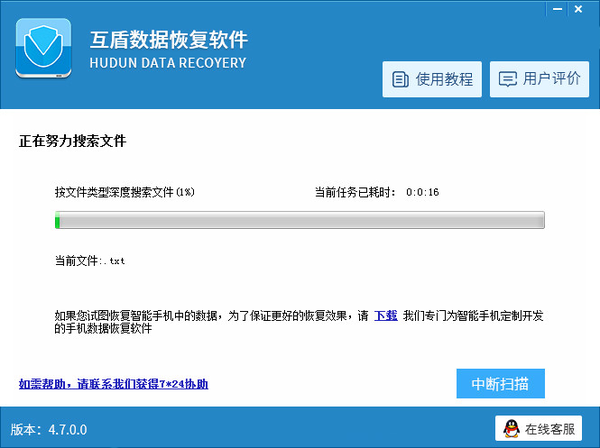Click the elapsed time 0:0:16 value
The image size is (600, 448).
(422, 192)
